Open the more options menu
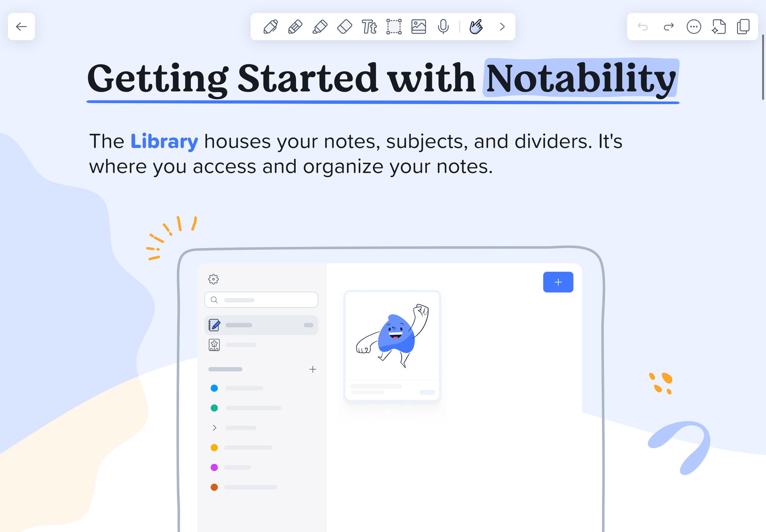766x532 pixels. click(694, 27)
